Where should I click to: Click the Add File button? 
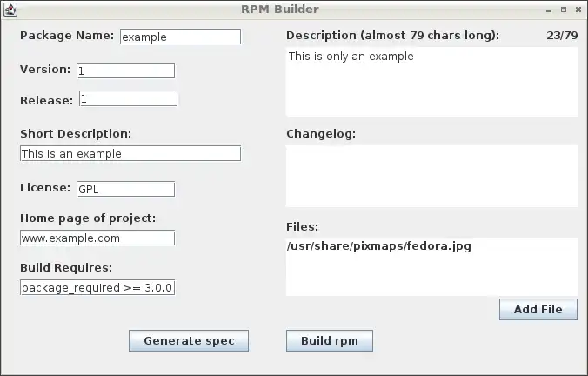coord(538,310)
